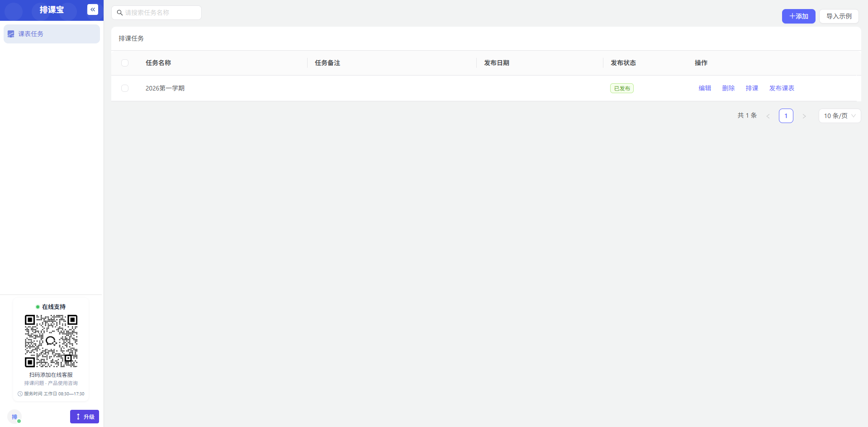Go to the next page arrow
Image resolution: width=868 pixels, height=427 pixels.
click(804, 116)
